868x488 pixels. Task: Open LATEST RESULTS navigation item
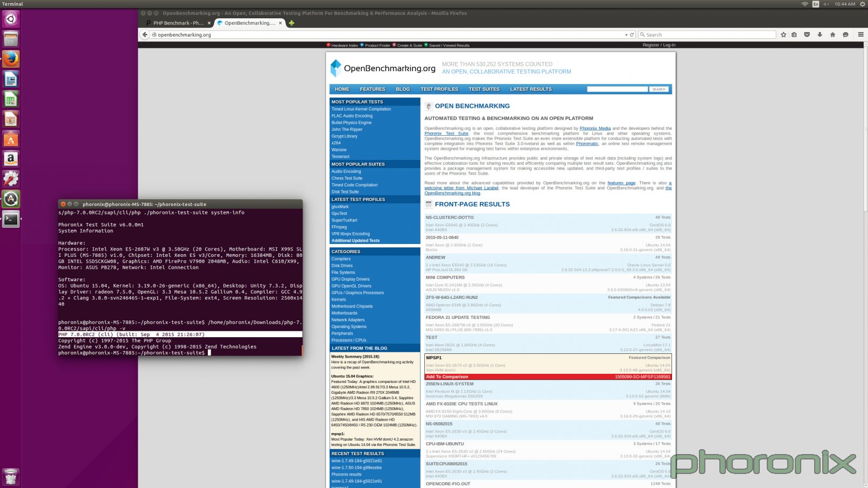(531, 89)
